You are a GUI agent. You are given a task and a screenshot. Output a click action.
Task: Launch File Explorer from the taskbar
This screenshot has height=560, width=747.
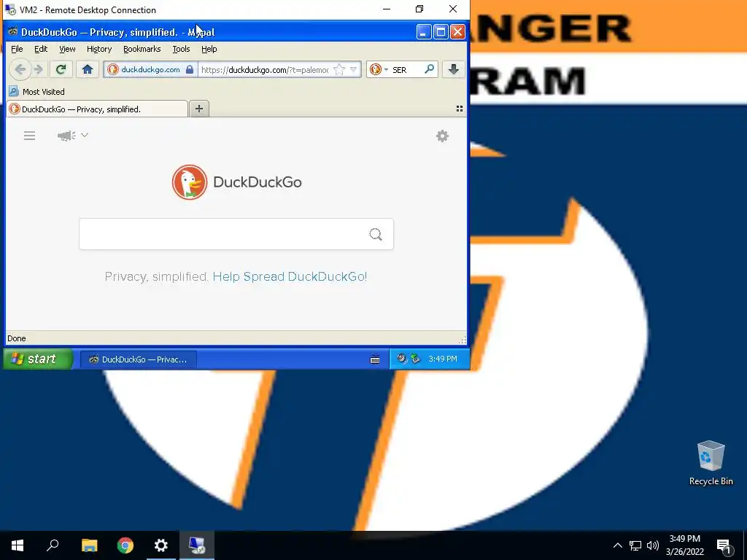(x=89, y=545)
